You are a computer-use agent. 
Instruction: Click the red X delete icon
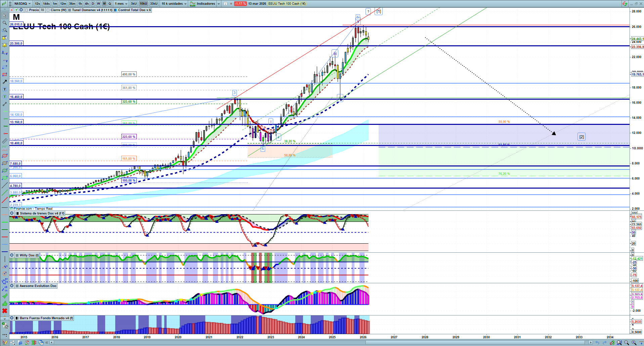coord(5,311)
